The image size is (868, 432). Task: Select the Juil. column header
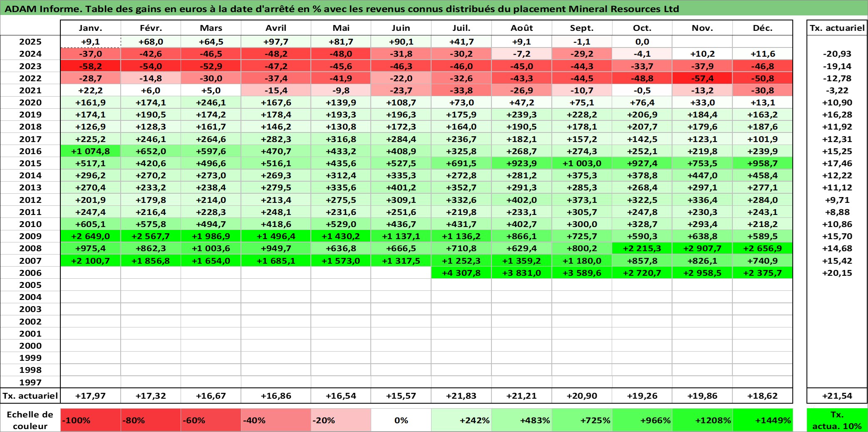461,28
